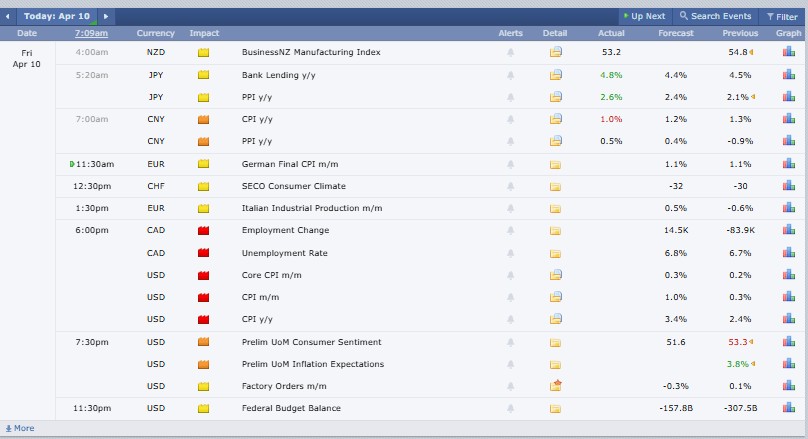Select the German Final CPI m/m event
This screenshot has height=439, width=808.
click(290, 164)
